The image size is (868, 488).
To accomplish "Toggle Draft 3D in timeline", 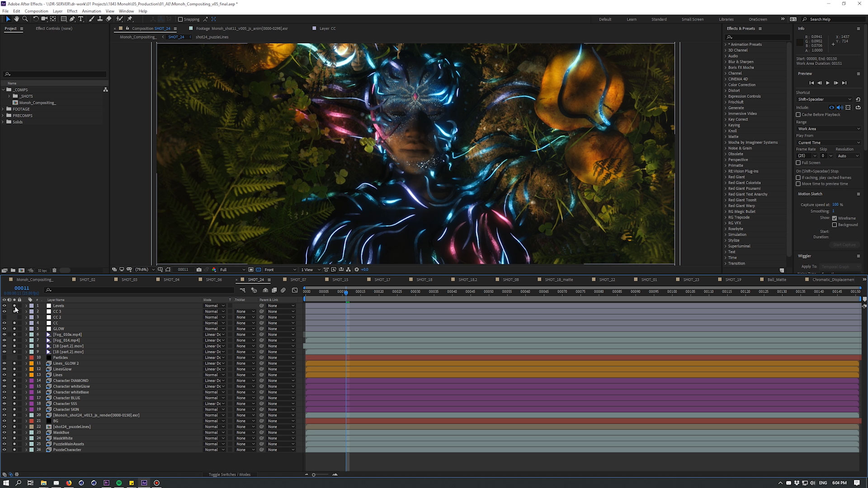I will click(x=254, y=290).
